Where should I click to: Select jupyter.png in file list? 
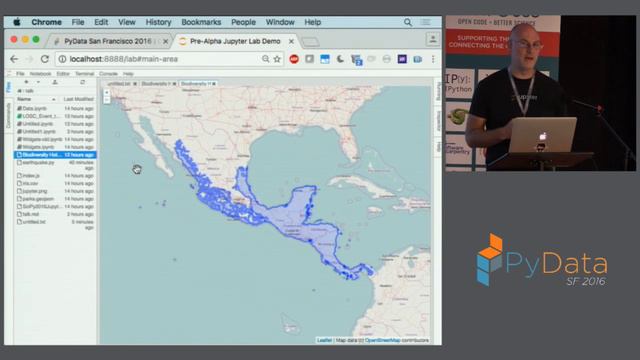tap(55, 191)
